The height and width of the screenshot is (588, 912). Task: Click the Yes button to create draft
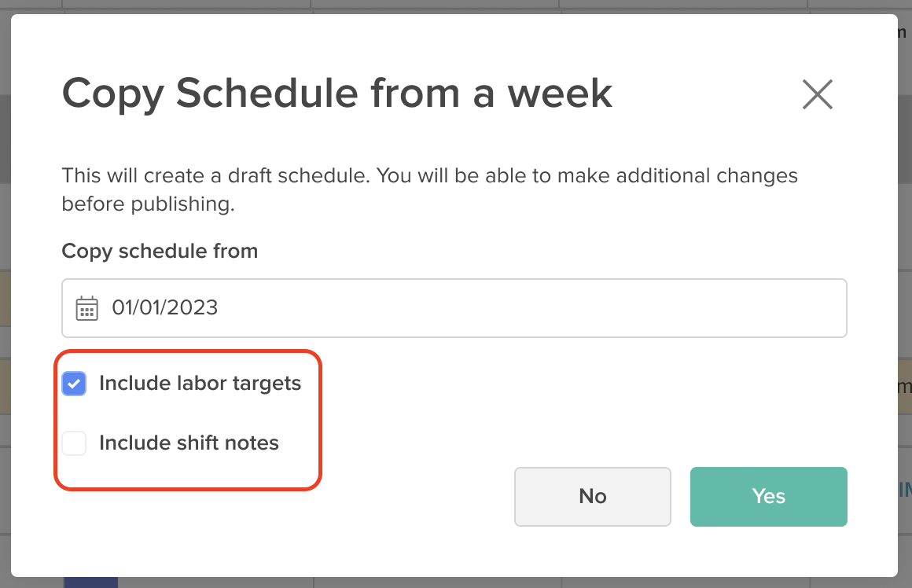(768, 496)
